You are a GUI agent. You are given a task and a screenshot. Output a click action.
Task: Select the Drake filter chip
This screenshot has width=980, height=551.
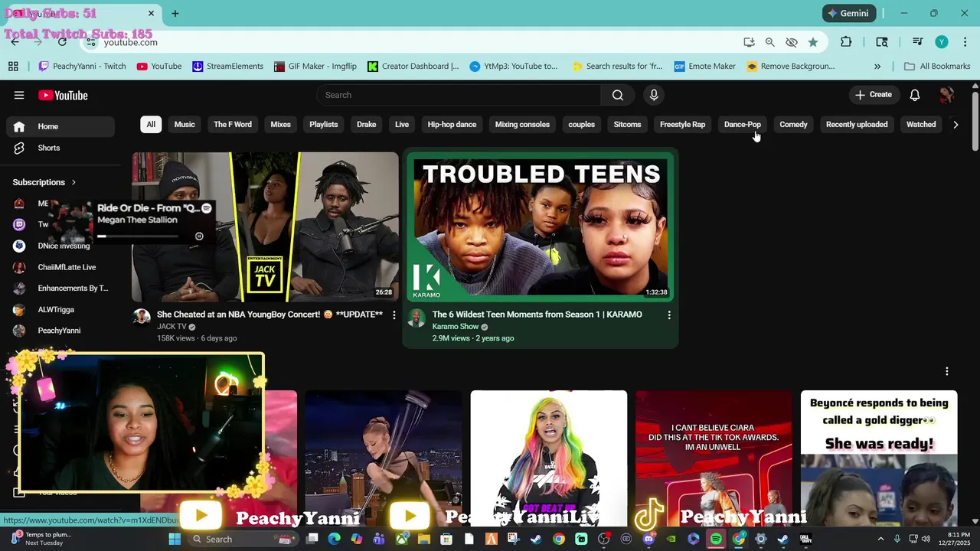[367, 124]
